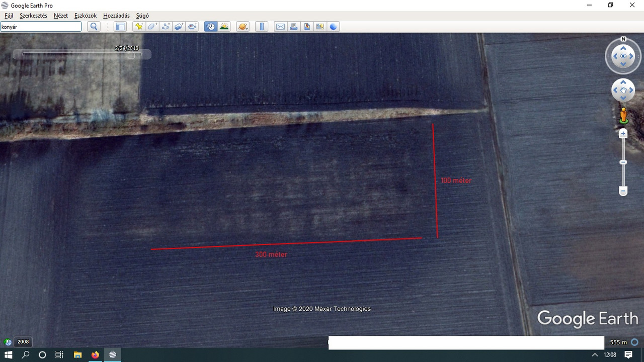Click the Save Image icon
The image size is (644, 362).
click(x=307, y=27)
